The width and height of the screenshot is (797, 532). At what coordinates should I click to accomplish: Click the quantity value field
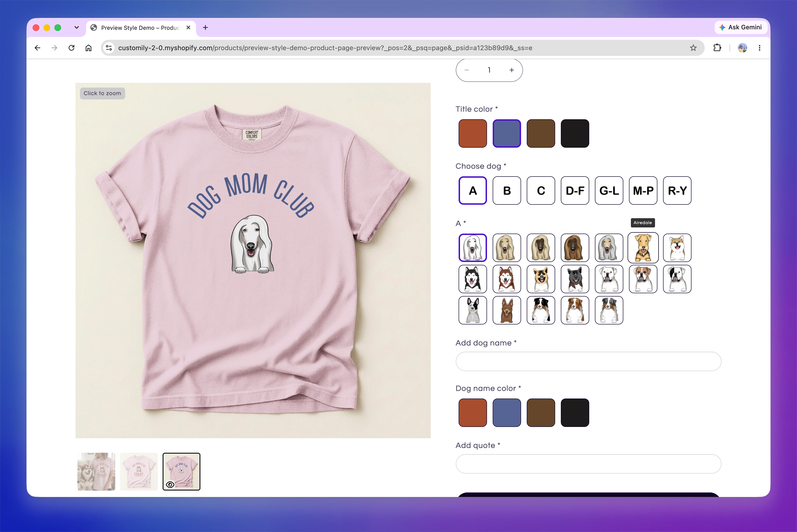(489, 70)
